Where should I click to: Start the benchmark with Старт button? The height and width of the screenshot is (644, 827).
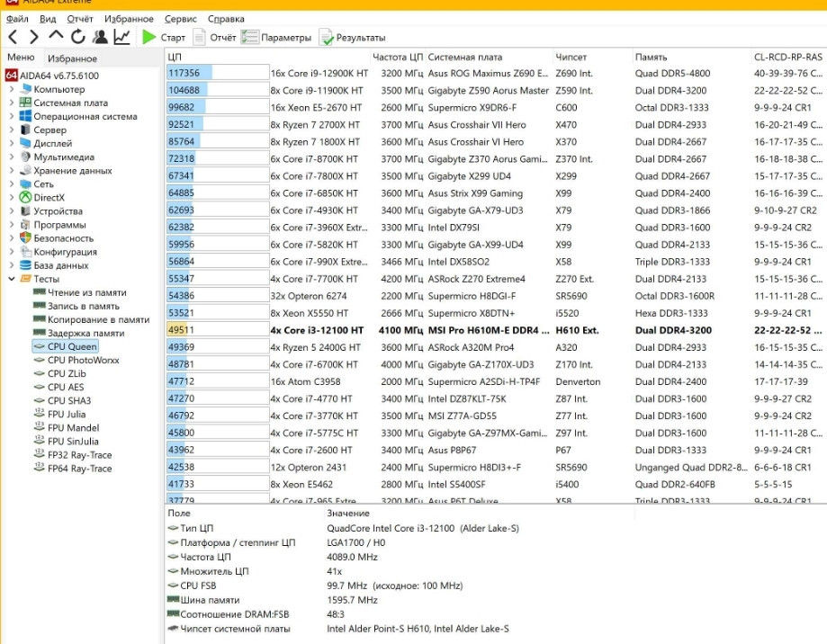tap(164, 38)
